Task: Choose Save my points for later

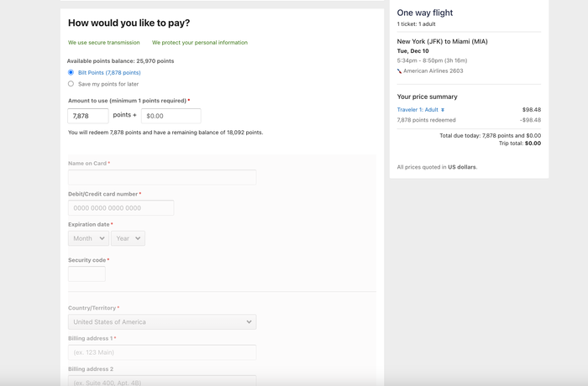Action: tap(71, 84)
